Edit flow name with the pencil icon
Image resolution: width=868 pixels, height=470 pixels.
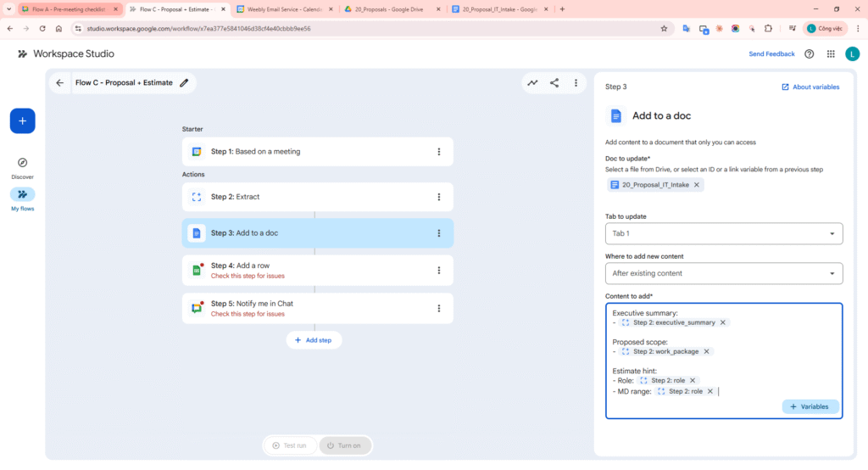[x=184, y=83]
